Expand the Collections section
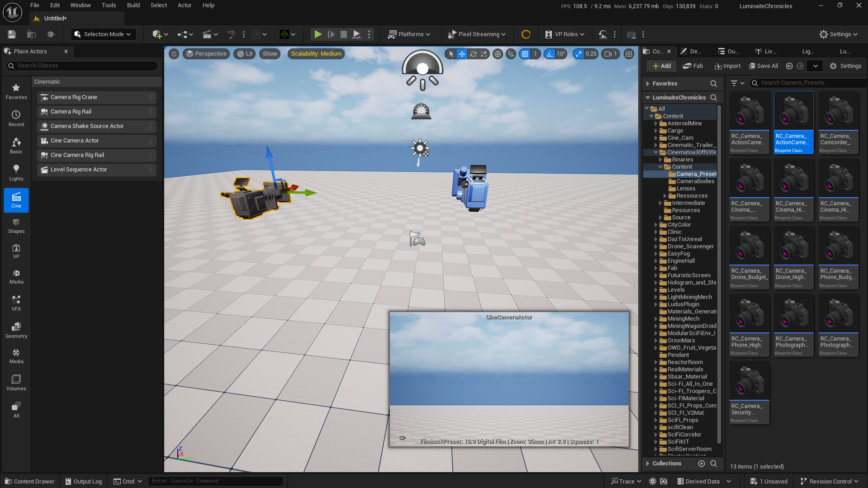Image resolution: width=868 pixels, height=488 pixels. 648,464
